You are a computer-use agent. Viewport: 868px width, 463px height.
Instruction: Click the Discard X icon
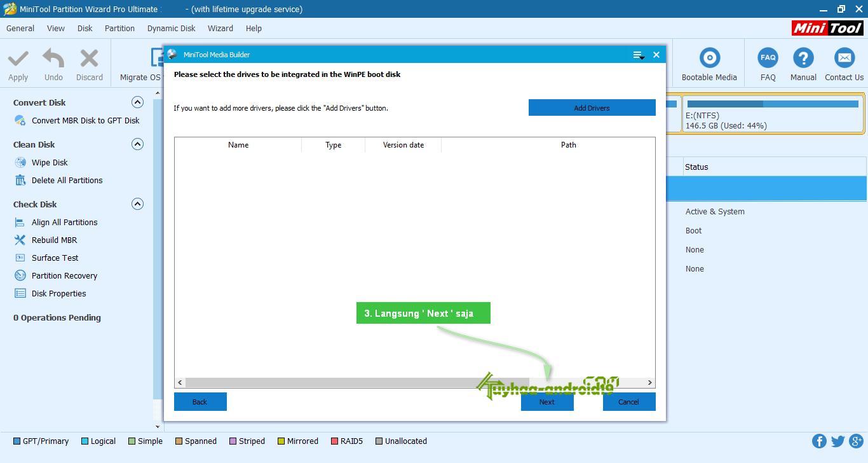coord(89,59)
